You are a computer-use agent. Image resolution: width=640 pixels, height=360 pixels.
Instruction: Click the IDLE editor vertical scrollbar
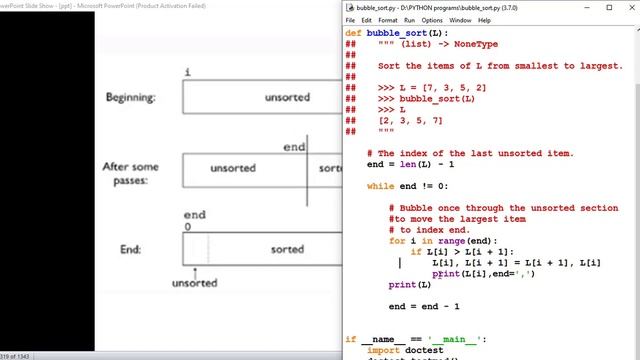(637, 192)
